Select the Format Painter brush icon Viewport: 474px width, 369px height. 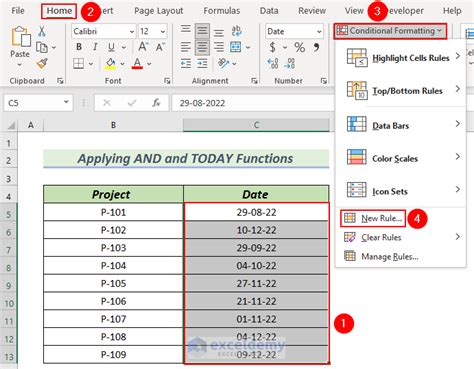point(42,63)
